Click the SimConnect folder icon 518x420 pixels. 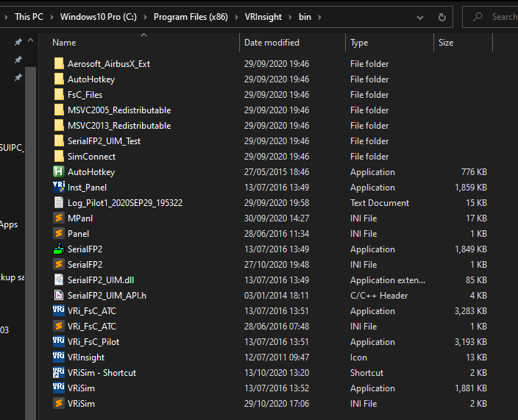59,157
